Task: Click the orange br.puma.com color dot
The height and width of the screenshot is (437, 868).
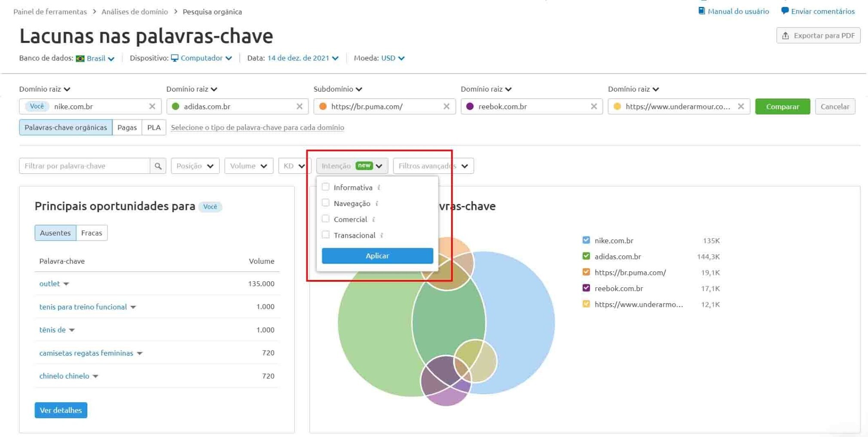Action: click(x=323, y=106)
